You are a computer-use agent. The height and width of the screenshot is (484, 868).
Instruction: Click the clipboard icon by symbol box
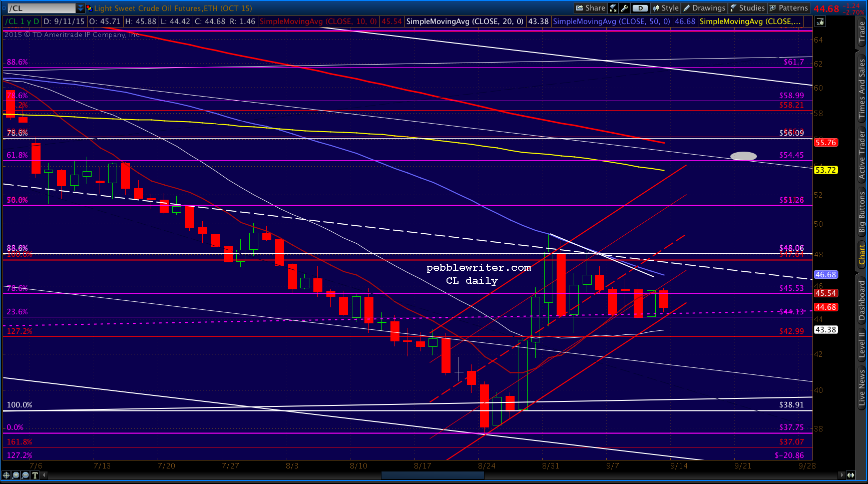click(x=89, y=8)
